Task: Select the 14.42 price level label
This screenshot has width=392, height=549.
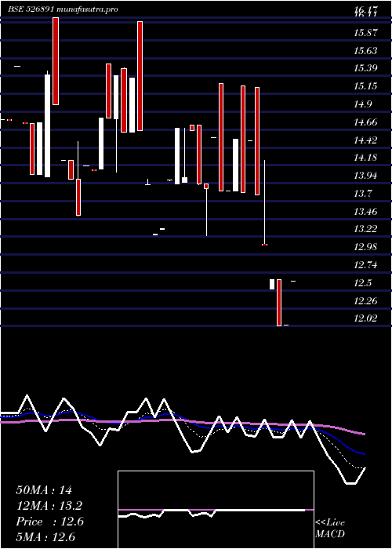Action: point(365,140)
